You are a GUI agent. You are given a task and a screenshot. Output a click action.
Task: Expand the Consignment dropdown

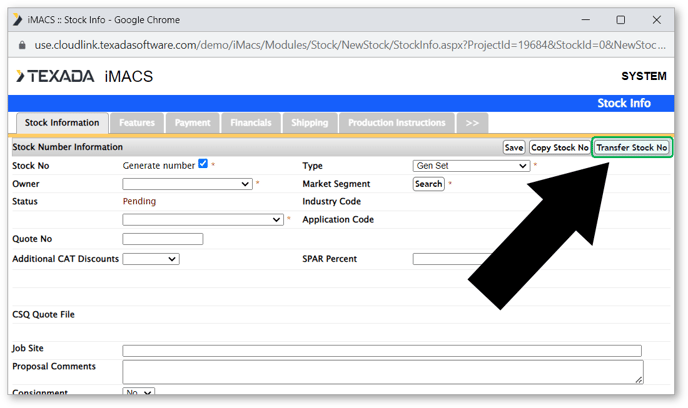(x=139, y=393)
